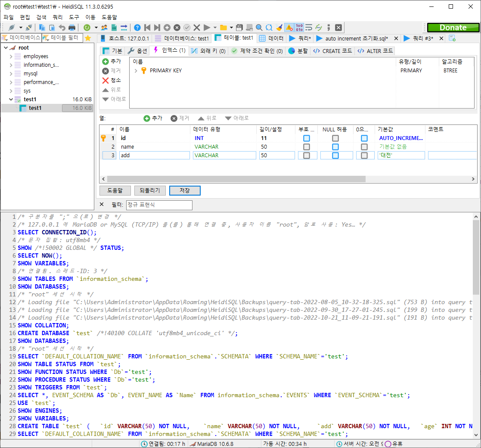Screen dimensions: 481x448
Task: Click the load SQL file folder icon
Action: pos(223,28)
